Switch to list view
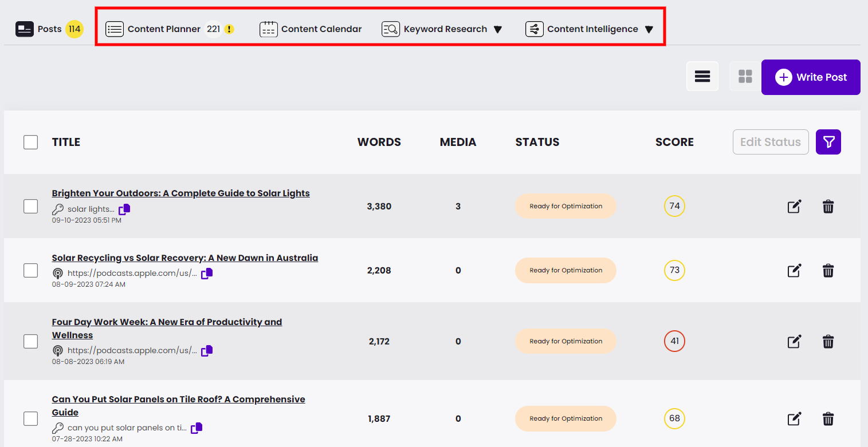This screenshot has height=447, width=868. [x=702, y=76]
